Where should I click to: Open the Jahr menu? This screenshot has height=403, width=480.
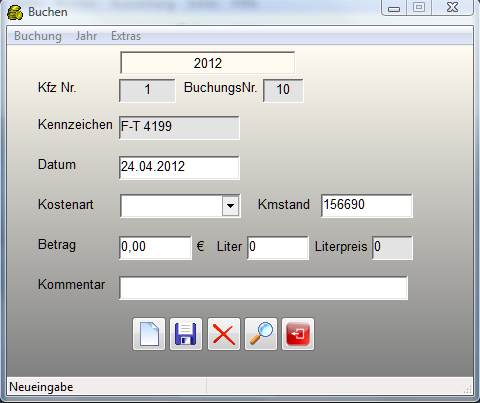coord(86,36)
